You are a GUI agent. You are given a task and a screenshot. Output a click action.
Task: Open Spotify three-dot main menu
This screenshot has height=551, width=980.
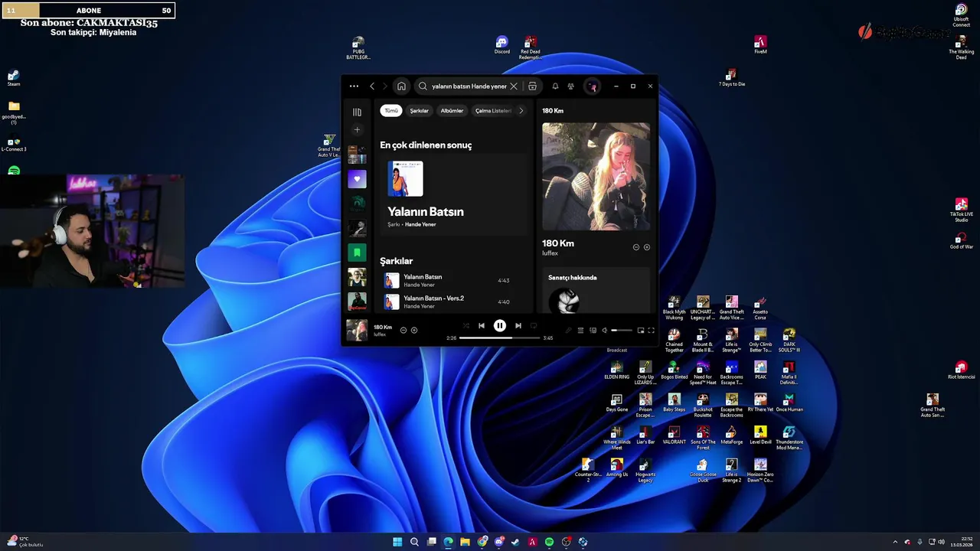[x=354, y=86]
